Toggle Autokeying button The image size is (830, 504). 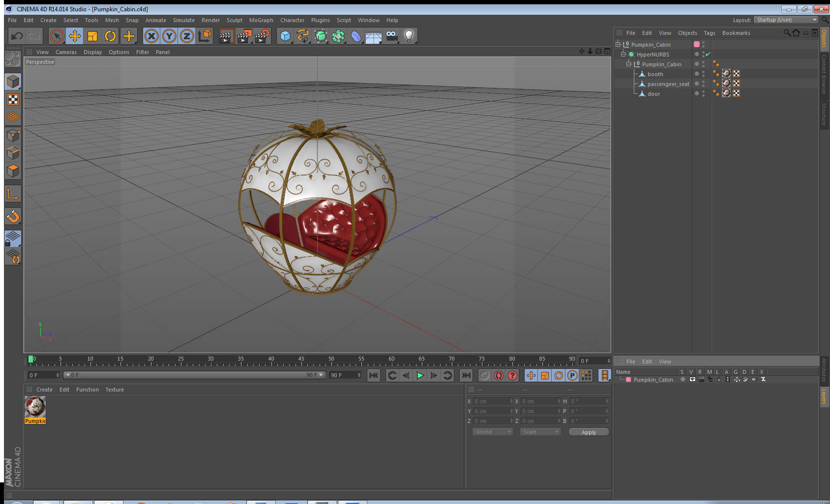point(499,375)
